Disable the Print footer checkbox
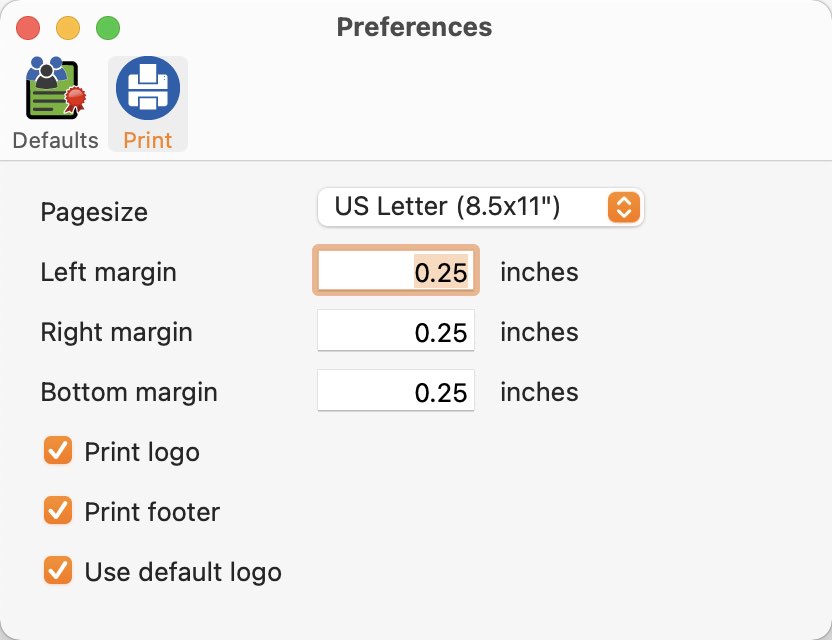832x640 pixels. tap(58, 511)
